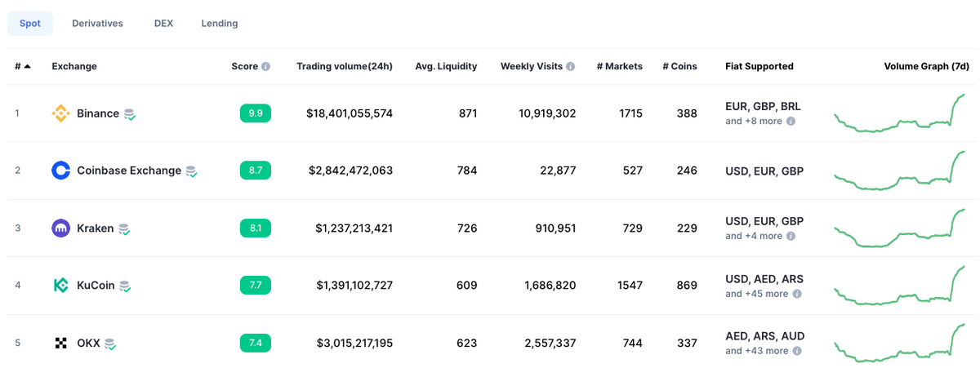
Task: Click KuCoin's 'and +45 more' fiat text
Action: (x=757, y=294)
